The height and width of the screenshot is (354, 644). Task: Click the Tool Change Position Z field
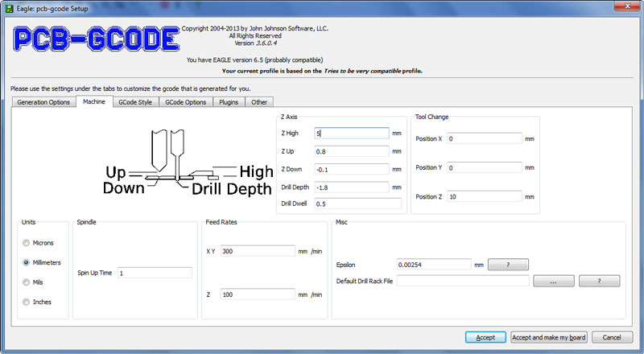point(485,196)
